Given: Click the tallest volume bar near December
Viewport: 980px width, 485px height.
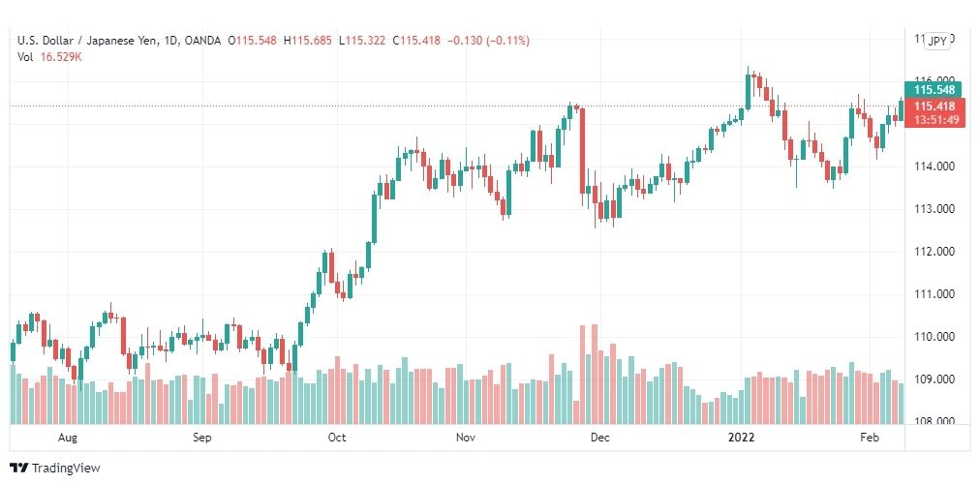Looking at the screenshot, I should point(595,374).
